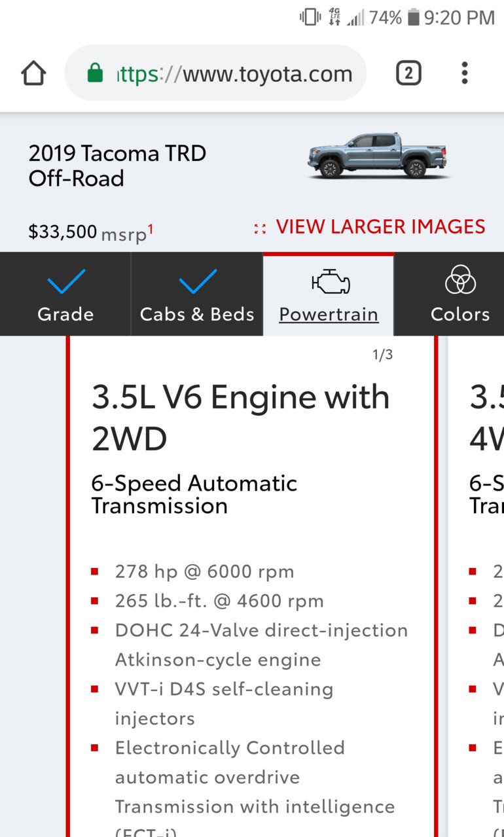
Task: Tap the 1/3 card page indicator
Action: 382,355
